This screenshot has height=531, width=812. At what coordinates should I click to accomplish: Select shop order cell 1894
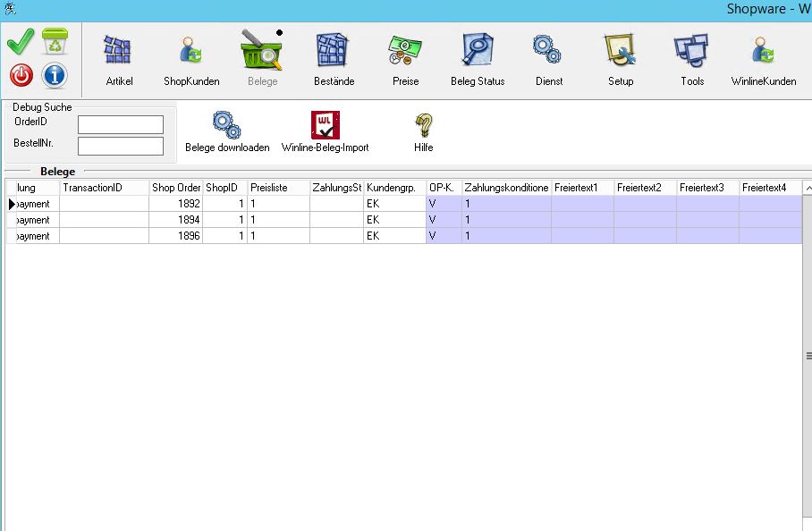175,220
